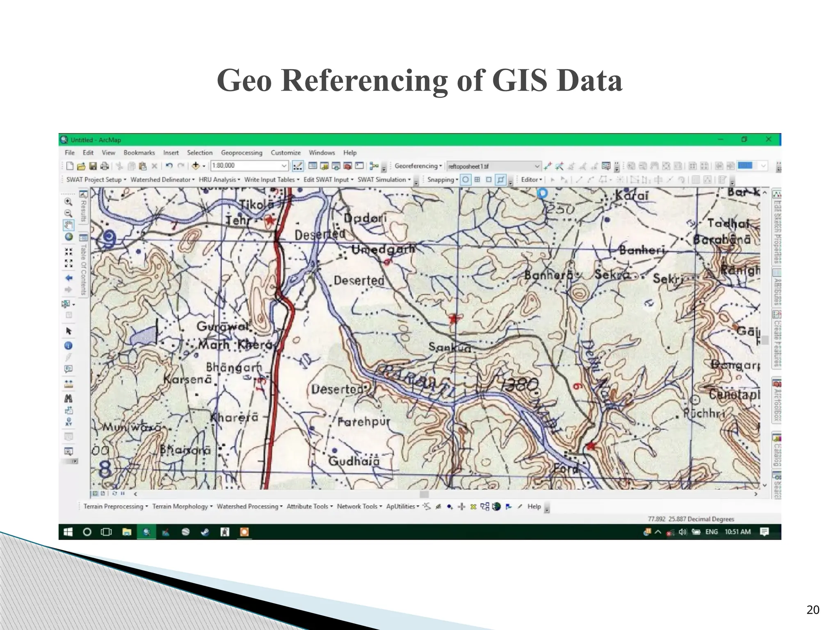840x630 pixels.
Task: Open the Bookmarks menu
Action: [x=139, y=153]
